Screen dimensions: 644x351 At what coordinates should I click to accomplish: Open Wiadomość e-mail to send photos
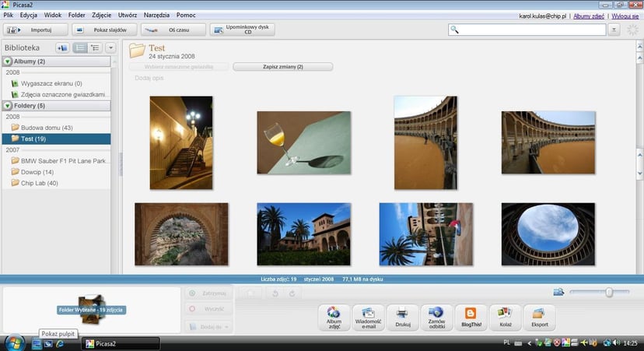click(368, 316)
